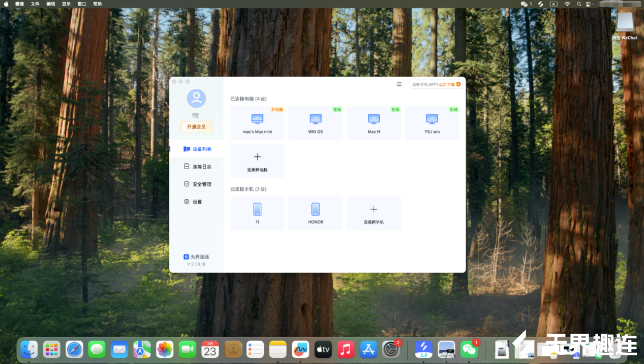
Task: Open the hamburger menu at top of window
Action: (399, 84)
